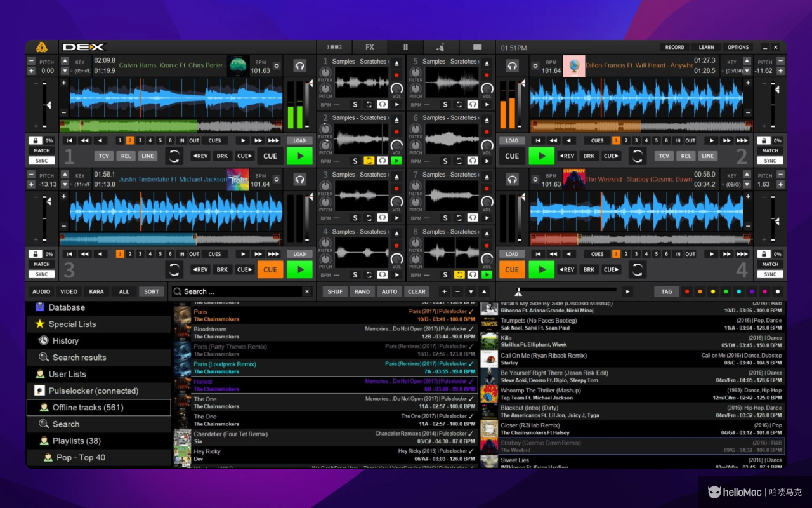
Task: Click the video mix icon in top bar
Action: tap(477, 47)
